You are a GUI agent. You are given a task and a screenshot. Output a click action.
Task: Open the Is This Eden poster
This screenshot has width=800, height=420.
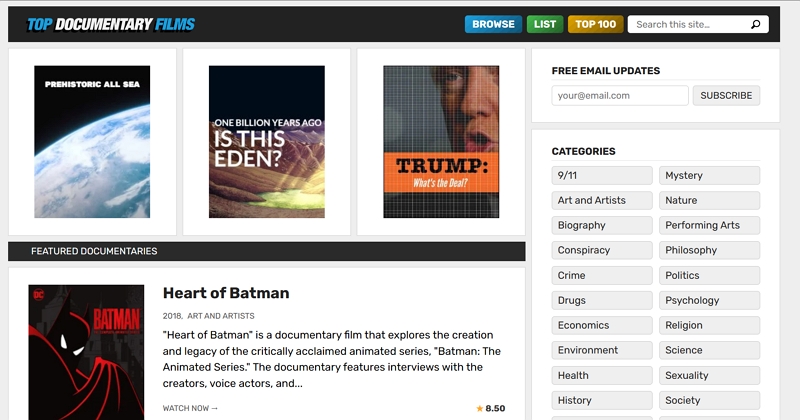click(x=267, y=142)
